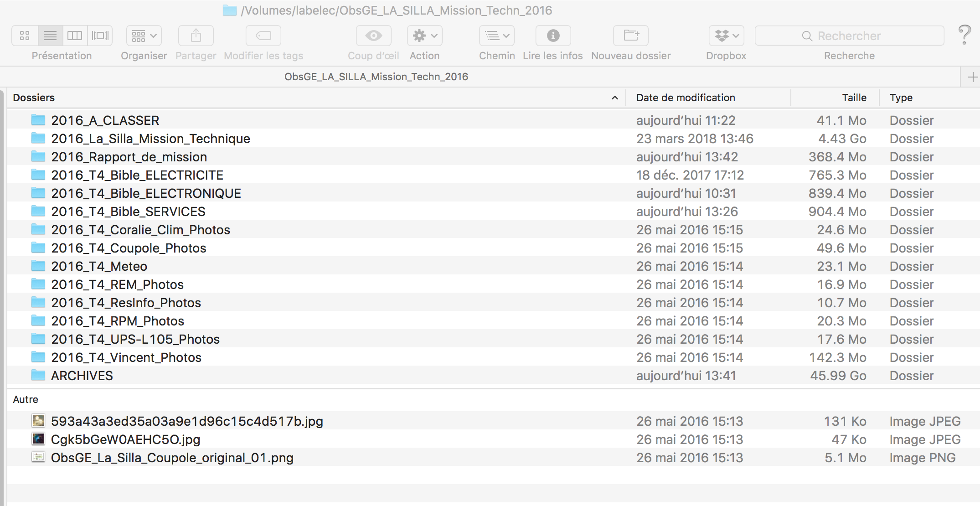The width and height of the screenshot is (980, 506).
Task: Click the Nouveau dossier icon
Action: point(631,36)
